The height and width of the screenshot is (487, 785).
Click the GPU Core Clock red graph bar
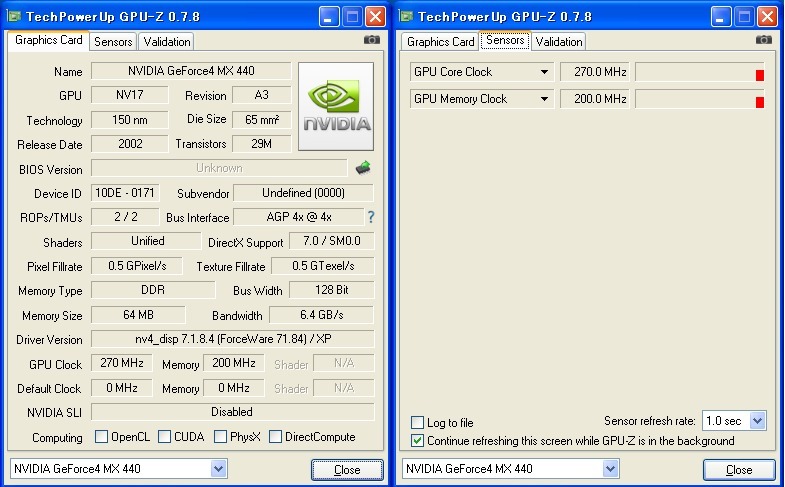(759, 75)
